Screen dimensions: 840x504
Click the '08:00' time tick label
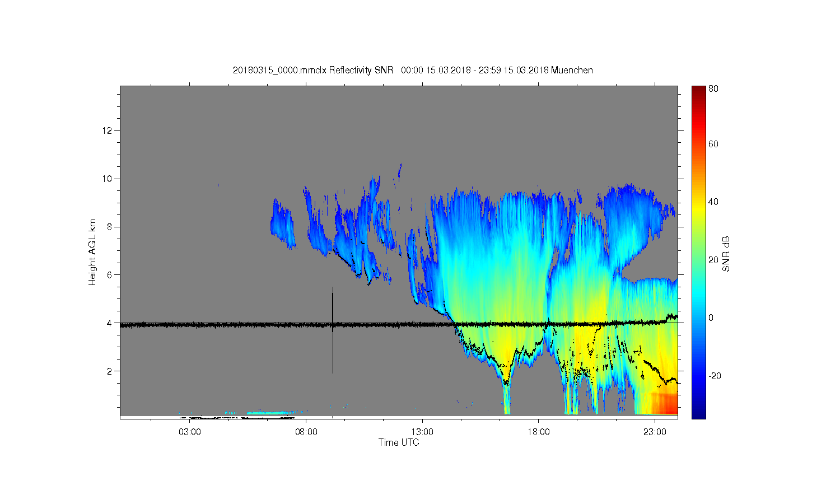pos(306,432)
